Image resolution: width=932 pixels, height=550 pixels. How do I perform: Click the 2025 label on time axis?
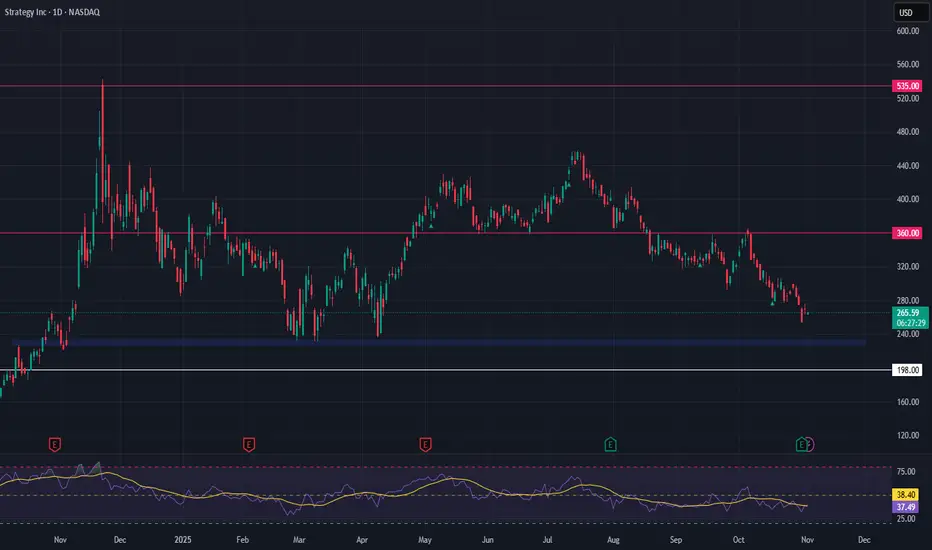183,540
